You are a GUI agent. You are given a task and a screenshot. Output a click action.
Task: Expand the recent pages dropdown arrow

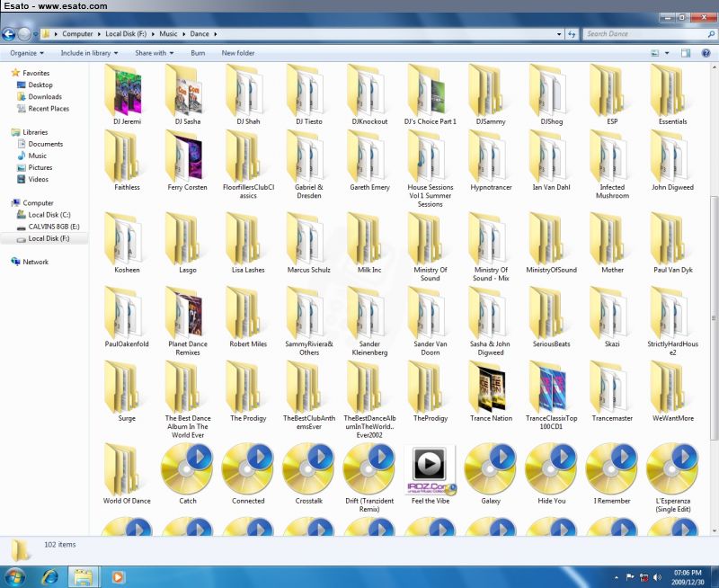tap(35, 34)
